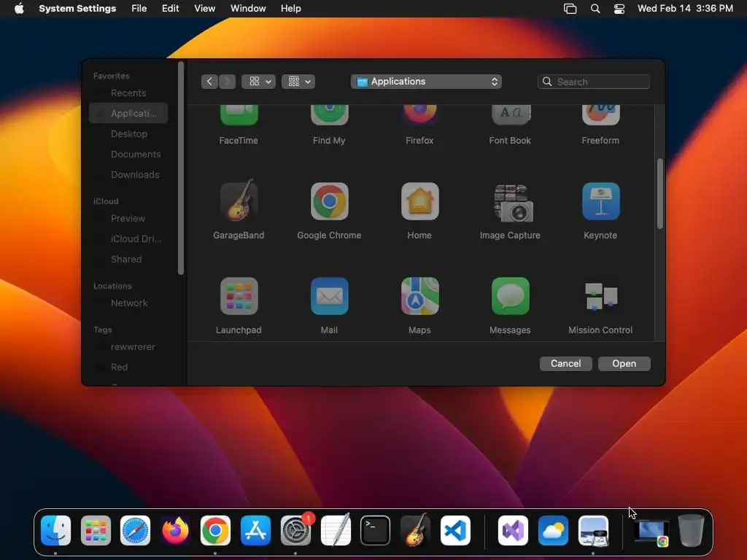Viewport: 747px width, 560px height.
Task: Open TextEdit from the Dock
Action: pos(336,529)
